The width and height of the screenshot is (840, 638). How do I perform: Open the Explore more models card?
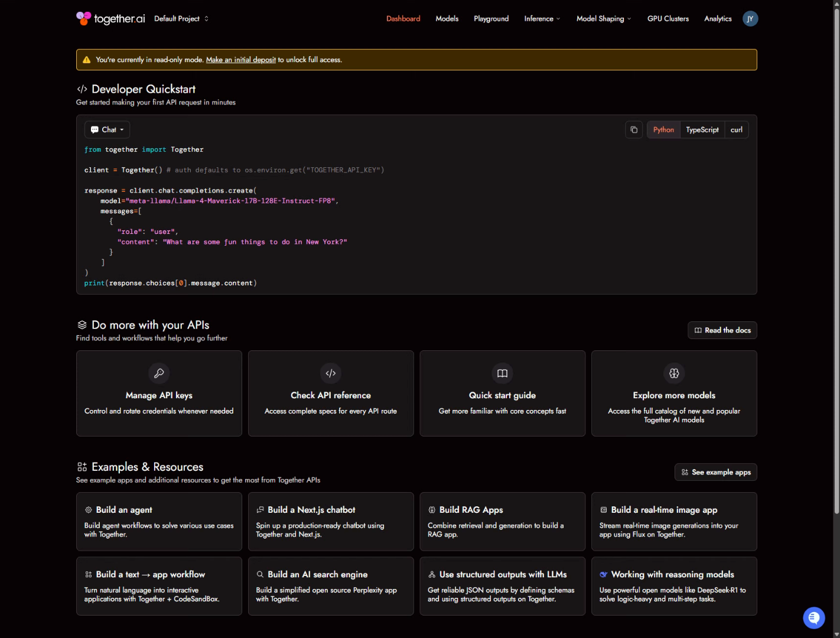[674, 393]
